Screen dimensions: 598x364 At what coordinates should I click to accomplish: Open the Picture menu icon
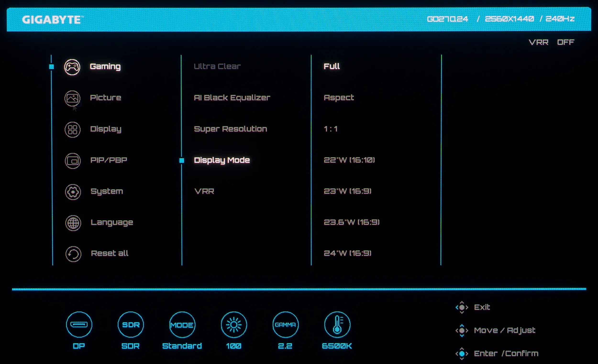click(72, 98)
